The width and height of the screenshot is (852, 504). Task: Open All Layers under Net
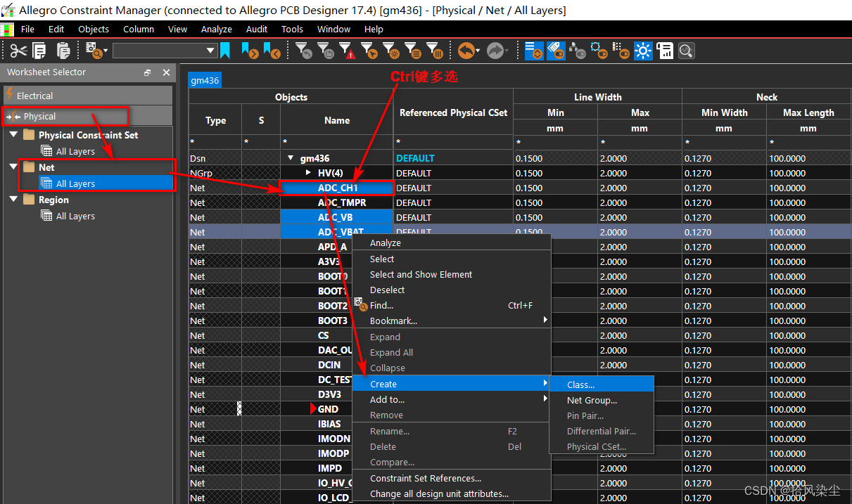coord(75,183)
